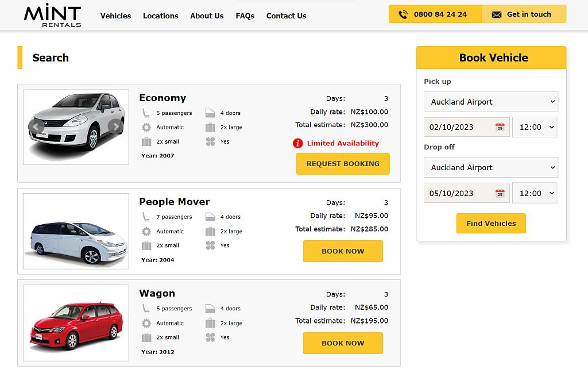Click the next arrow on the Economy car photo

point(117,127)
